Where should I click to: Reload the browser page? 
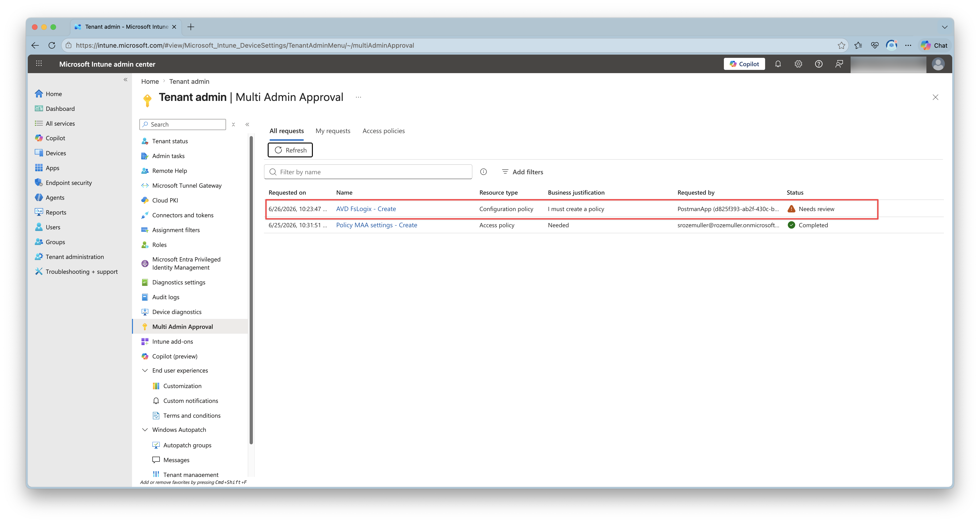pyautogui.click(x=52, y=45)
